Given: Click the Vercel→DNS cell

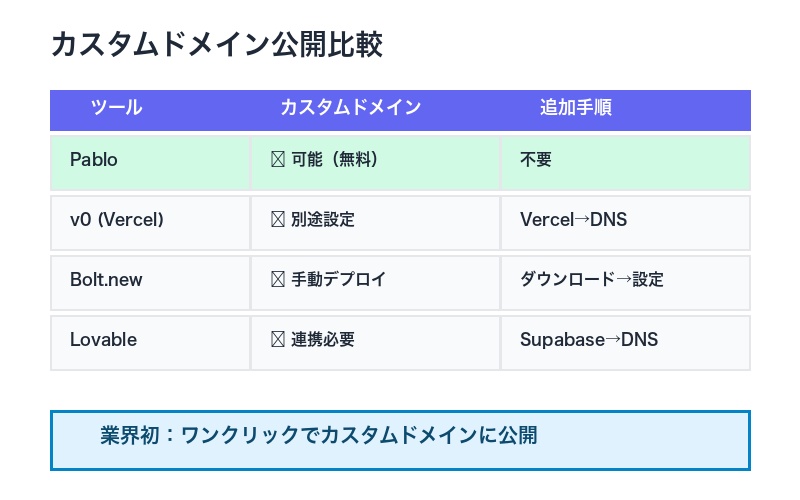Looking at the screenshot, I should (573, 220).
